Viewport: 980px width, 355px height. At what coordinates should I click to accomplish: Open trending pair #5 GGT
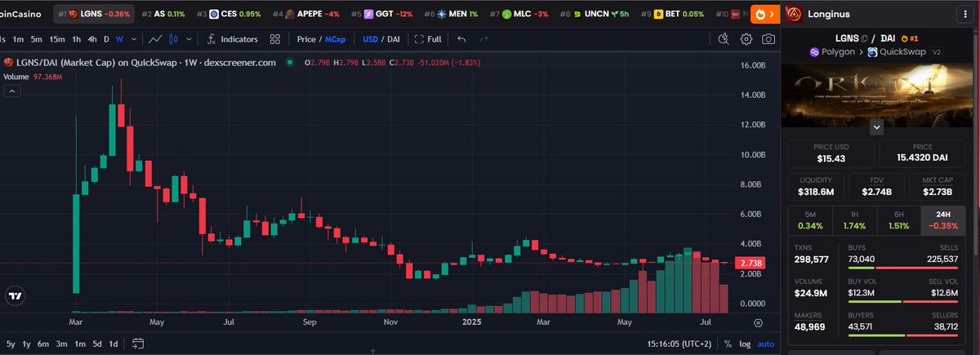coord(382,14)
